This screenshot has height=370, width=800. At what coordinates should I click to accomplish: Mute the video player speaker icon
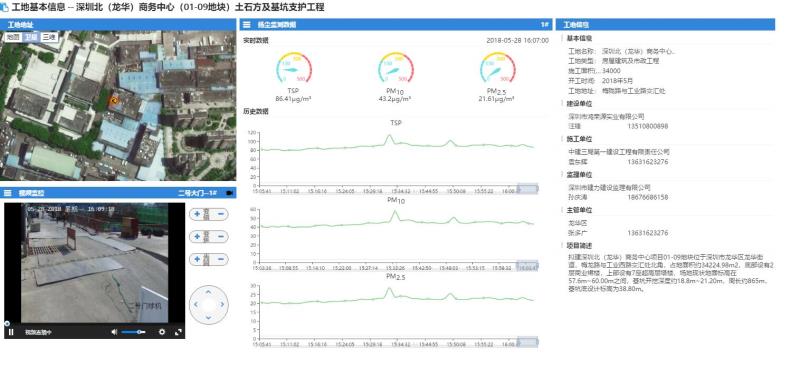[114, 332]
